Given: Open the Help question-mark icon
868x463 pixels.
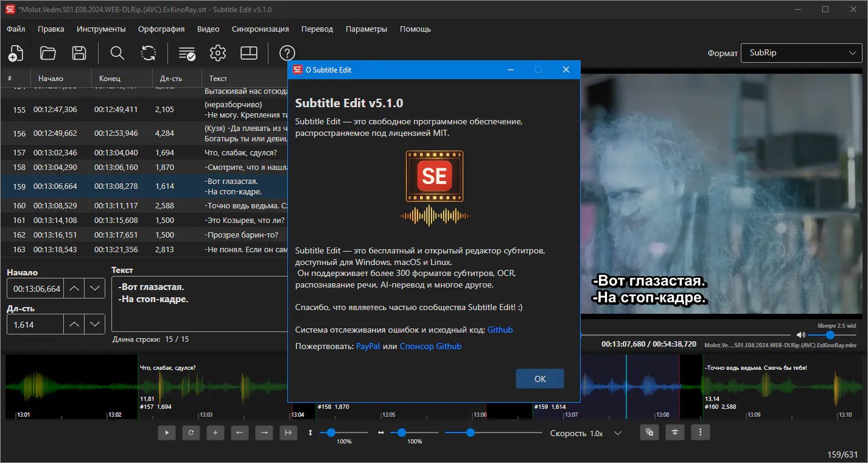Looking at the screenshot, I should (x=287, y=53).
